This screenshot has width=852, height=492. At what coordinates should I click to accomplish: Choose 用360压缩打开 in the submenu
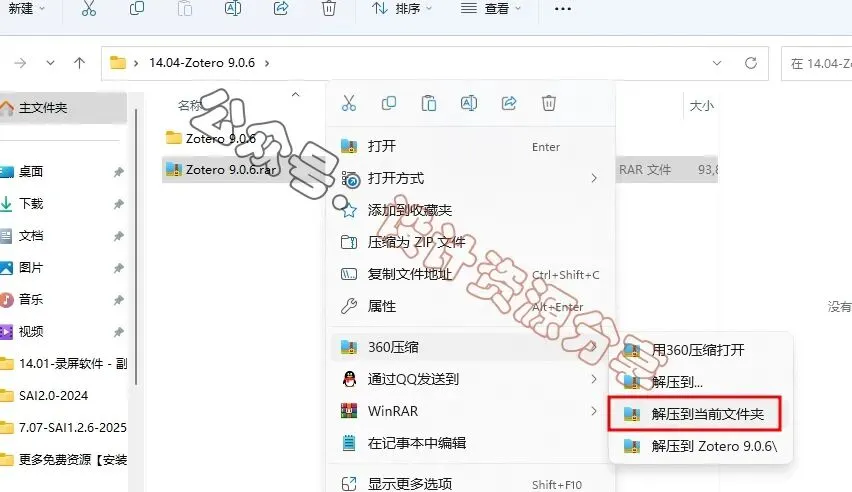700,350
